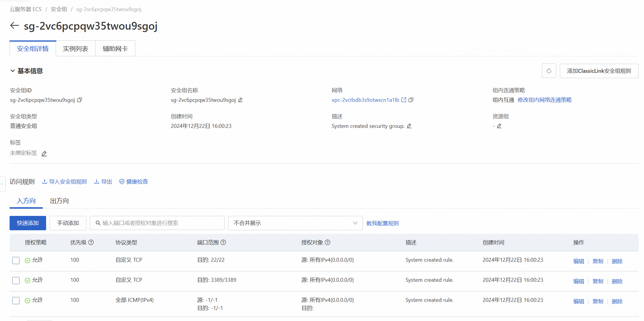Expand the collapsed left side panel handle
Viewport: 644px width, 321px height.
(2, 184)
